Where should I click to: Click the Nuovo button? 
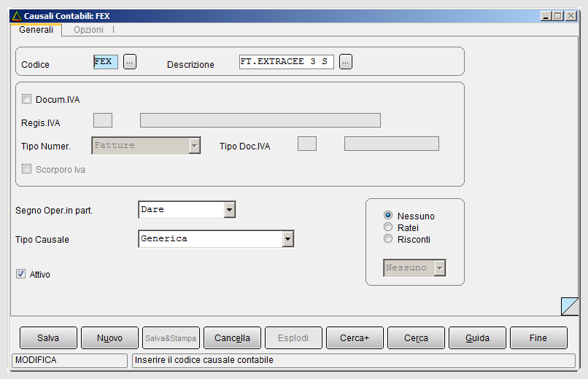tap(109, 337)
